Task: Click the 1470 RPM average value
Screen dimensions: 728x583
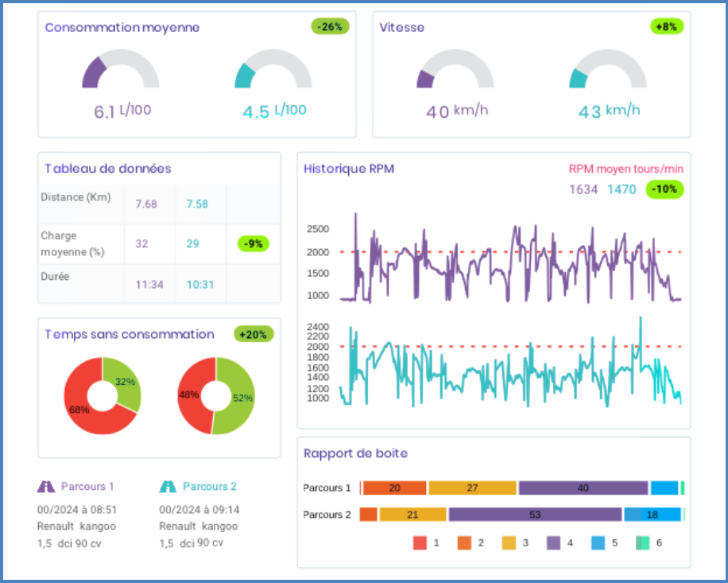Action: click(622, 189)
